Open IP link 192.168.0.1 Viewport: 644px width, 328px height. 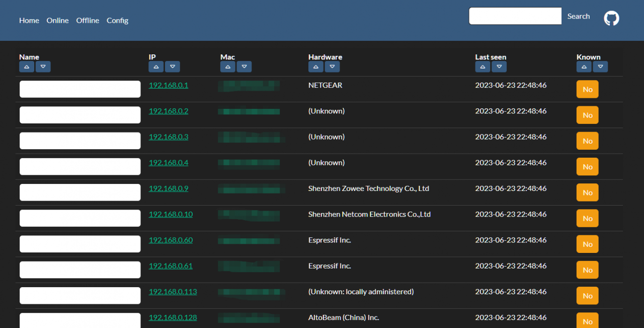pyautogui.click(x=169, y=85)
